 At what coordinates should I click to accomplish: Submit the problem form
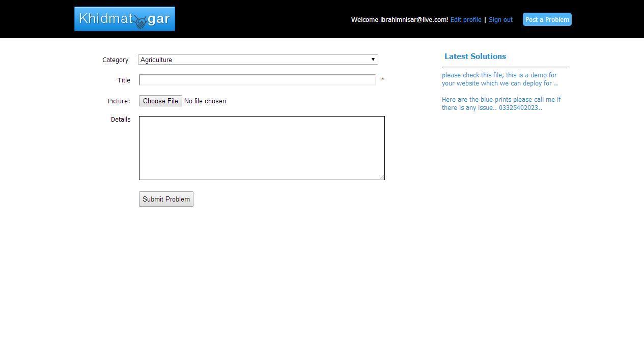point(166,199)
